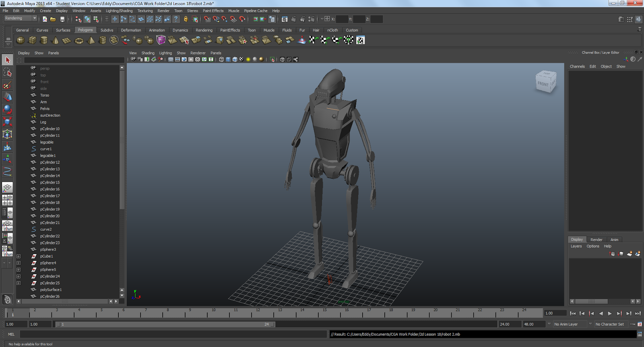Click the FRONT face of the ViewCube
Viewport: 644px width, 347px height.
coord(543,84)
